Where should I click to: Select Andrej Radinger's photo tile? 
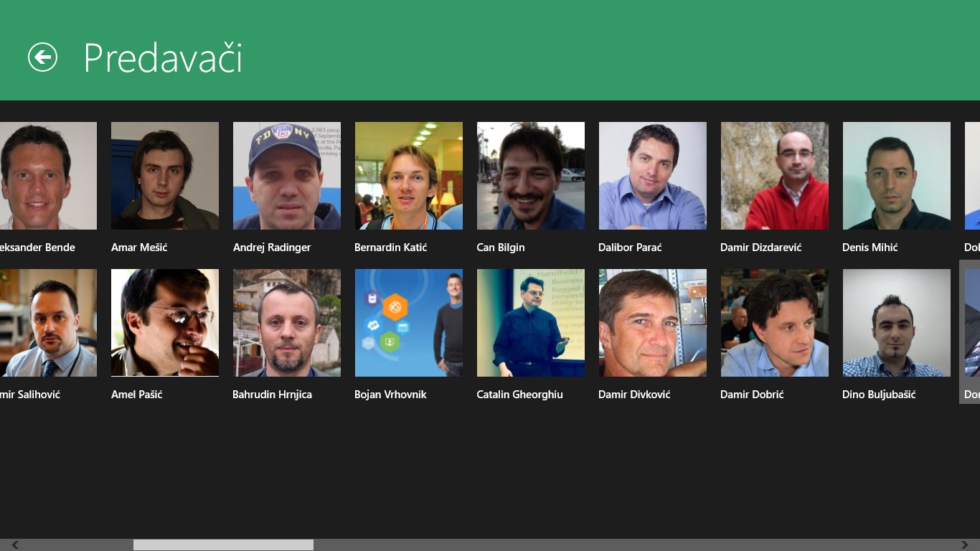pos(287,176)
